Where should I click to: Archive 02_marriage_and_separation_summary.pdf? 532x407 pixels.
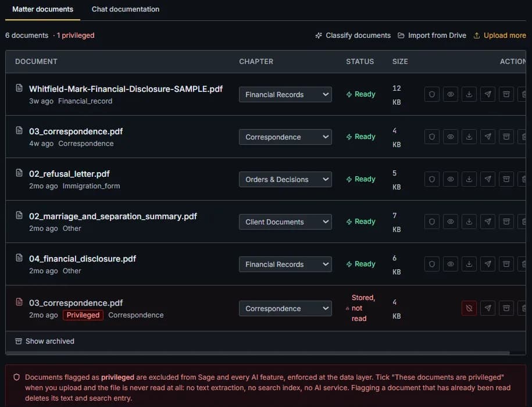[506, 222]
